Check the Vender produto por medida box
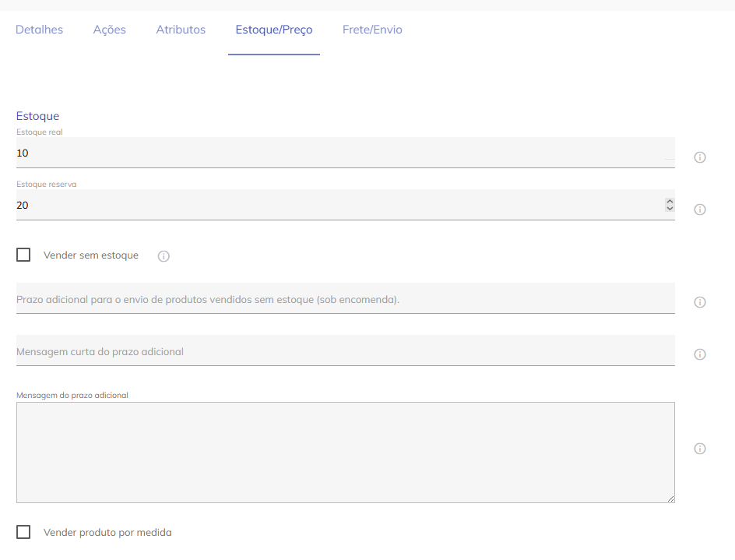Screen dimensions: 735x560 (x=23, y=532)
